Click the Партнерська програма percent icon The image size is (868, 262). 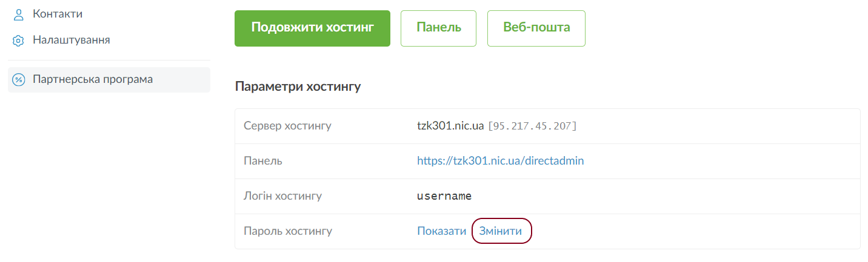pyautogui.click(x=19, y=80)
